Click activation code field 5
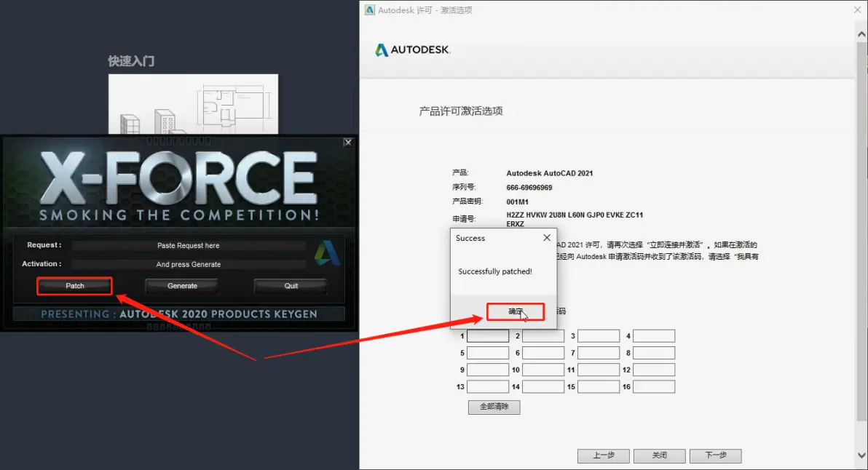 pyautogui.click(x=488, y=353)
